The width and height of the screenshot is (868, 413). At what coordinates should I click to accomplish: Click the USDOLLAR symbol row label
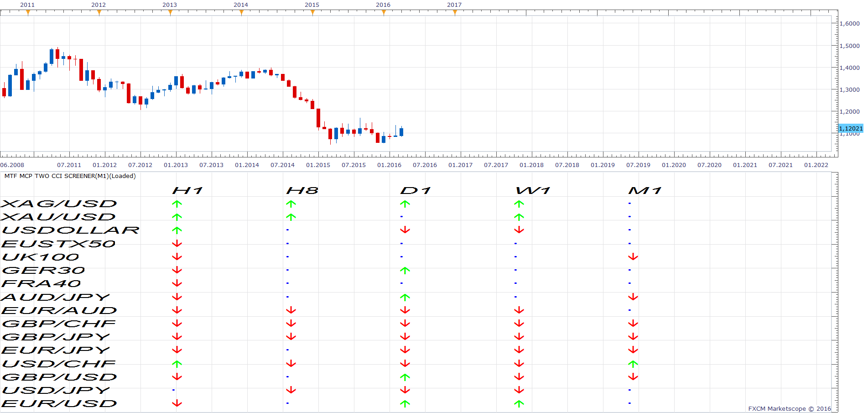pos(71,230)
